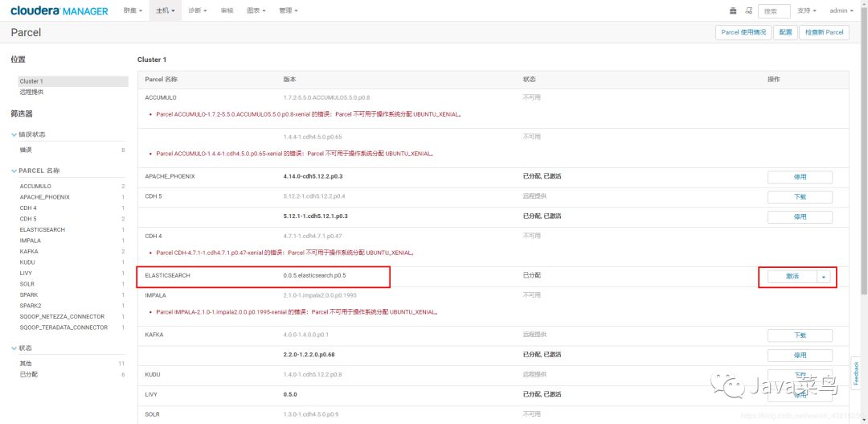Collapse the PARCEL 名称 filter section
Screen dimensions: 868x424
point(35,171)
